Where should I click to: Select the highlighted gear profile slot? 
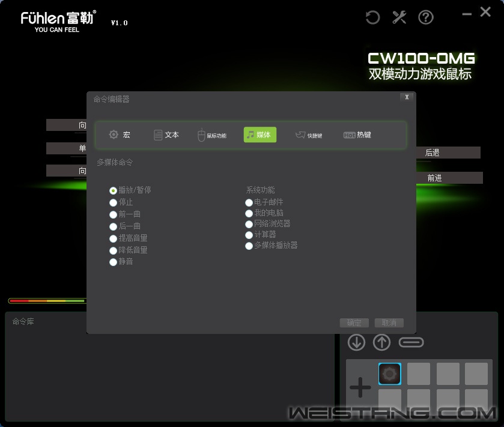coord(390,374)
